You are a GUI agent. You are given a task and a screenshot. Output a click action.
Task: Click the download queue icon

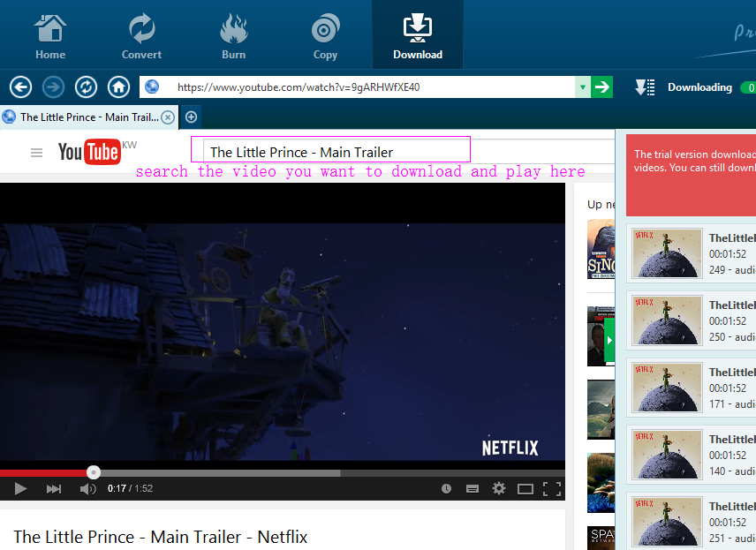coord(645,87)
